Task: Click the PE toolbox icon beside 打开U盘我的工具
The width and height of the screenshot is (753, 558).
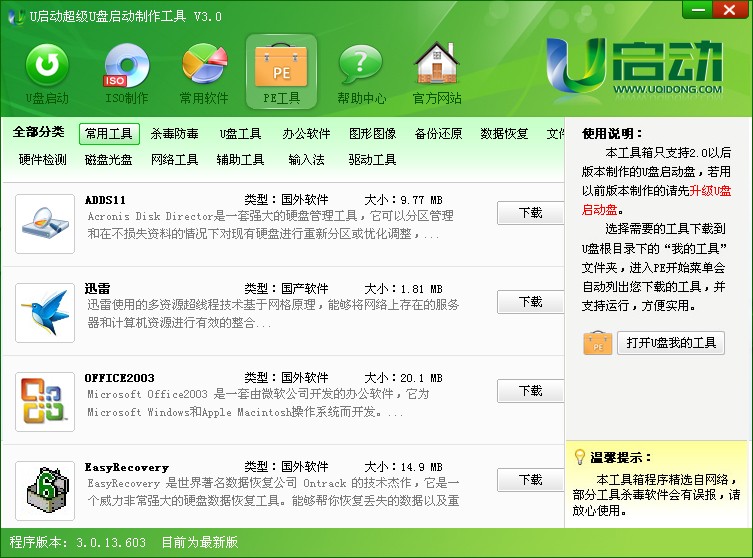Action: coord(597,343)
